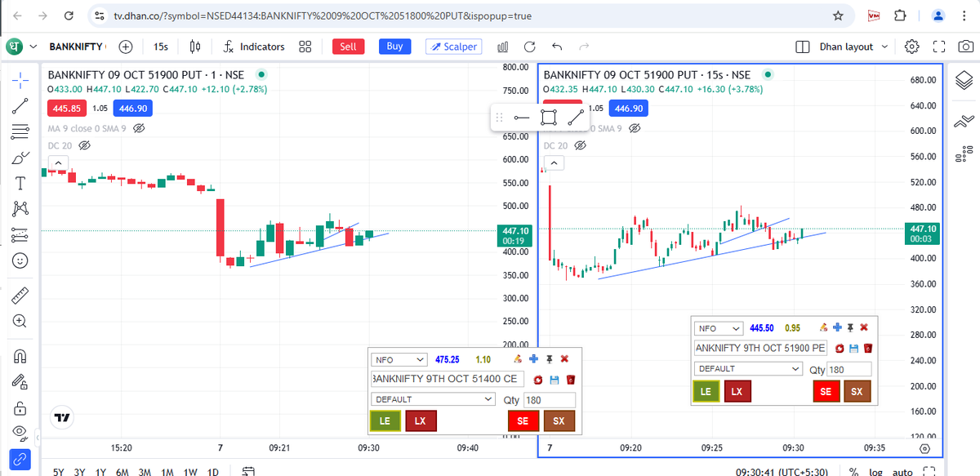Open chart settings gear

click(913, 47)
